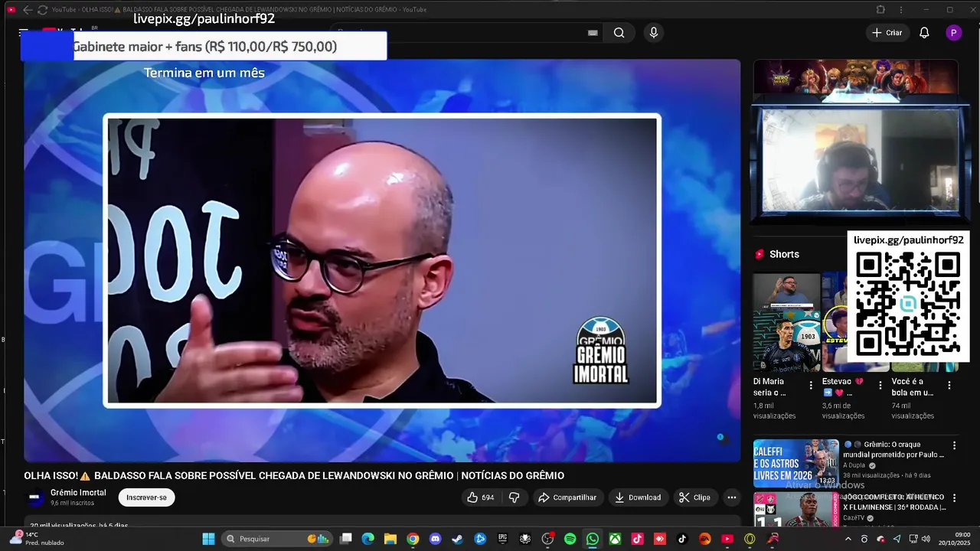This screenshot has height=551, width=980.
Task: Open menu for Athletico x Fluminense video
Action: (954, 498)
